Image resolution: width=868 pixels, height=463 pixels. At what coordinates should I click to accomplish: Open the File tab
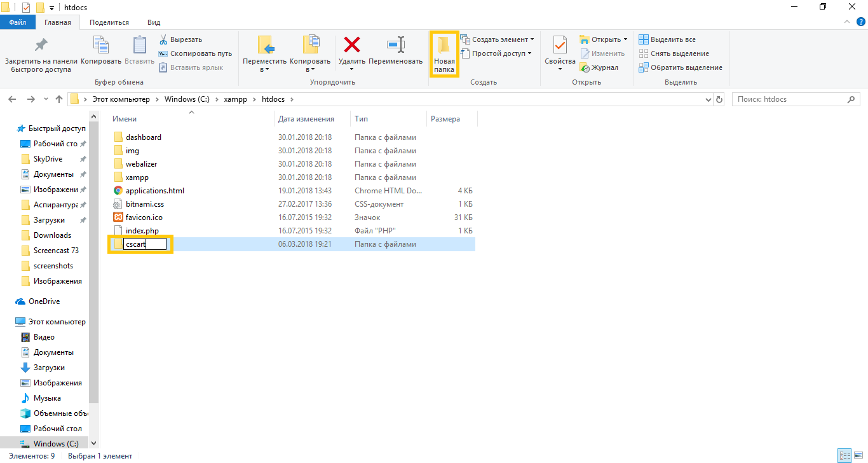[18, 22]
